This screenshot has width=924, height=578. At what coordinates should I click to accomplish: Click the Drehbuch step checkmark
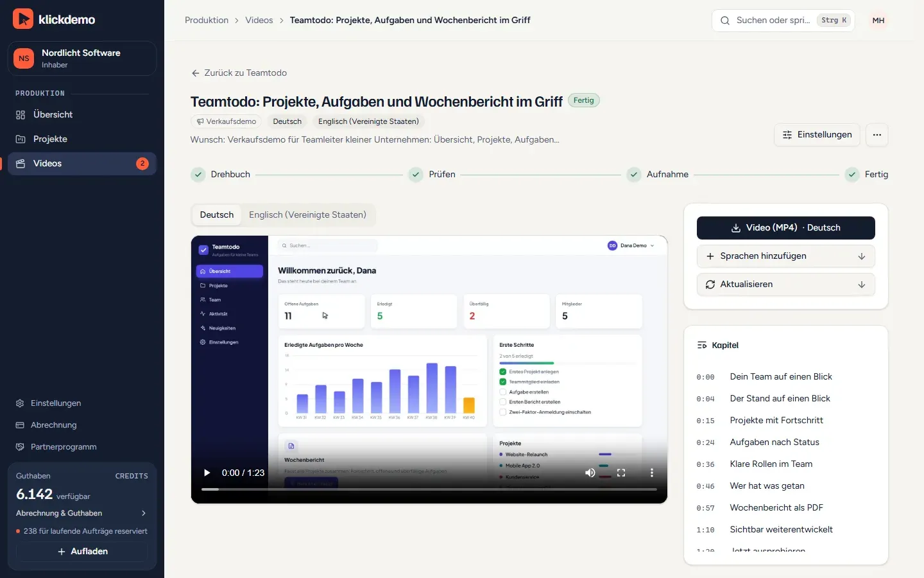point(198,175)
